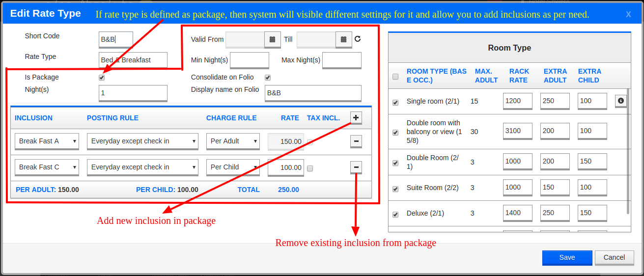Toggle Tax Incl. for Break Fast C
This screenshot has height=276, width=644.
click(x=310, y=168)
